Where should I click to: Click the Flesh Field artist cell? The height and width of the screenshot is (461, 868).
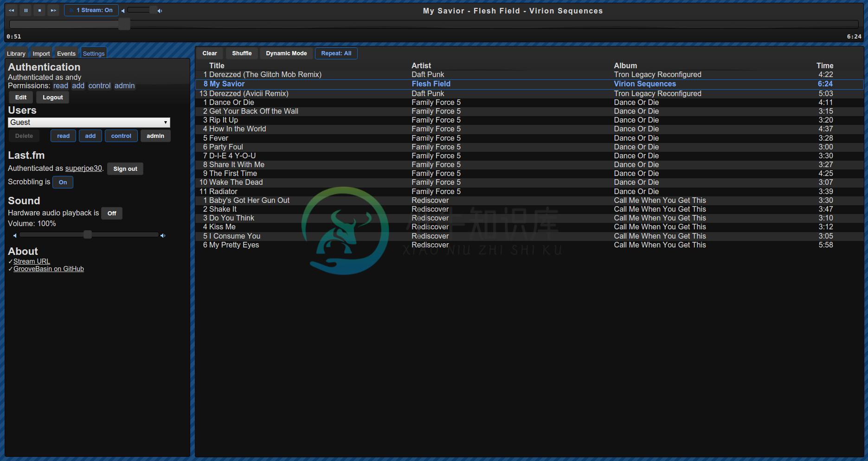coord(431,84)
